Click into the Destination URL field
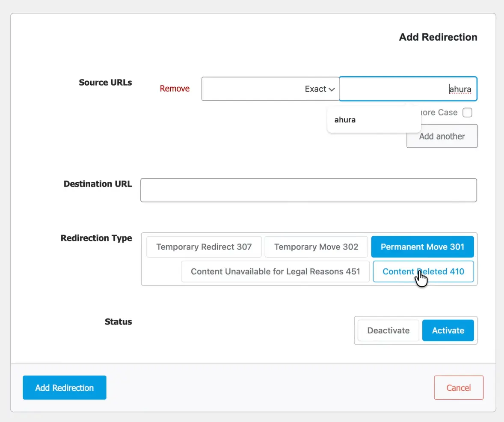Image resolution: width=504 pixels, height=422 pixels. coord(308,190)
